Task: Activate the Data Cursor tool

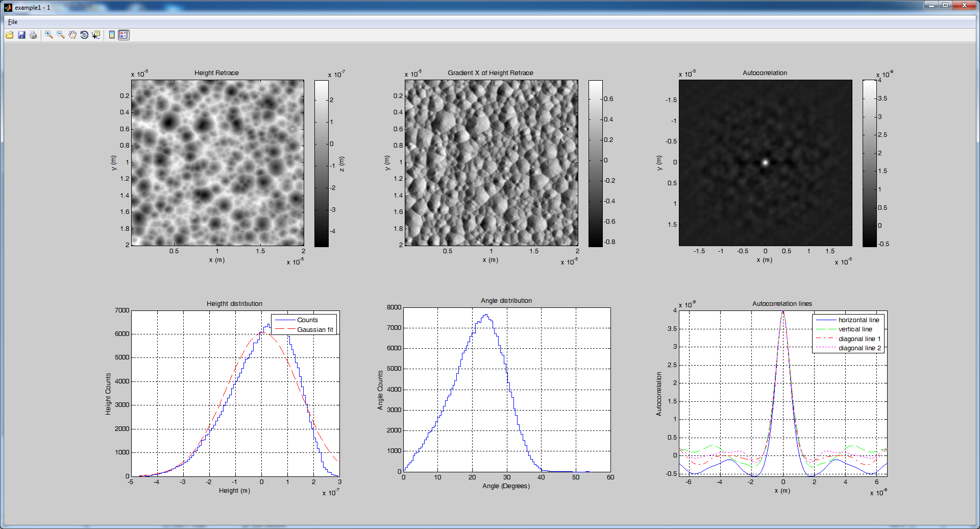Action: click(96, 35)
